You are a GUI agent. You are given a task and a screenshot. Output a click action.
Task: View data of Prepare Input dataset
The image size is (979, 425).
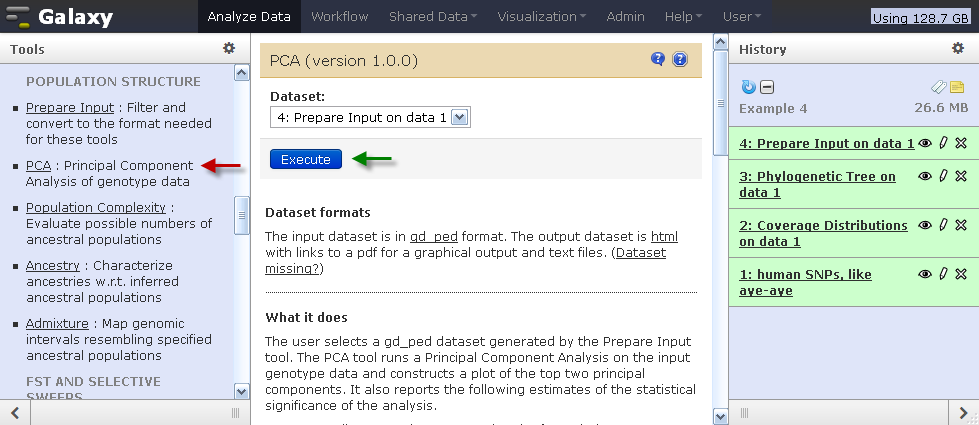tap(925, 143)
